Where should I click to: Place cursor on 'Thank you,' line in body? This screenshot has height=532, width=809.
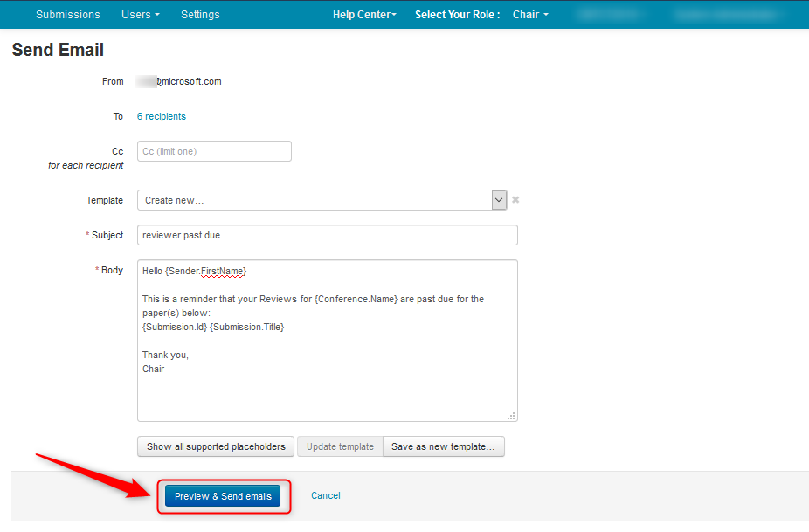(165, 355)
